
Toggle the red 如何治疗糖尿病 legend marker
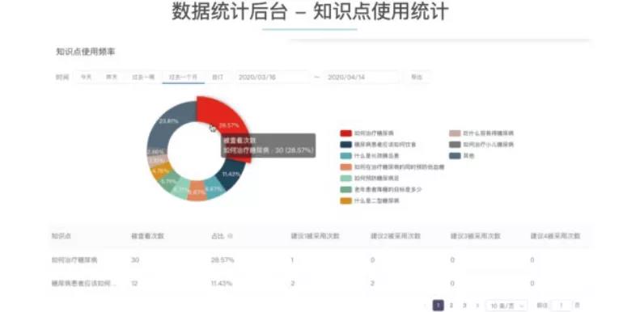coord(345,133)
